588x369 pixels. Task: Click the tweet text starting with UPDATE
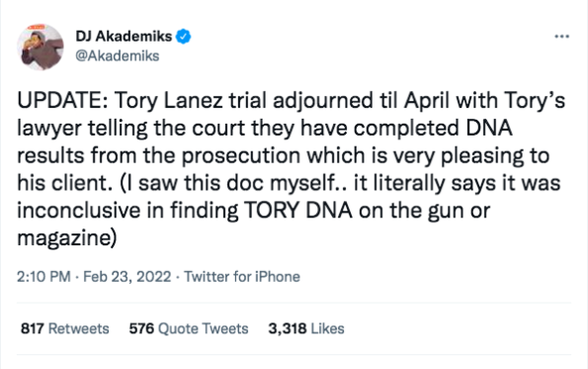291,169
